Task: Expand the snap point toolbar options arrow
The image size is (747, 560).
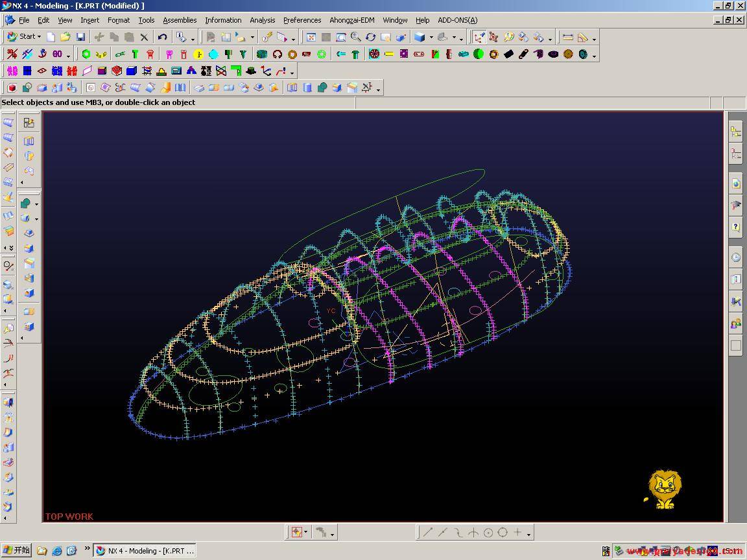Action: (529, 534)
